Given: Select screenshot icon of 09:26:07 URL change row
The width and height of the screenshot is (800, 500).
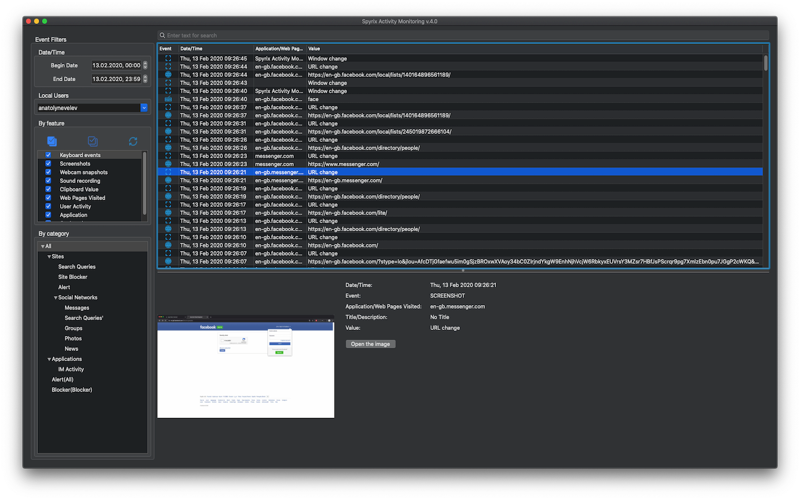Looking at the screenshot, I should (x=168, y=254).
